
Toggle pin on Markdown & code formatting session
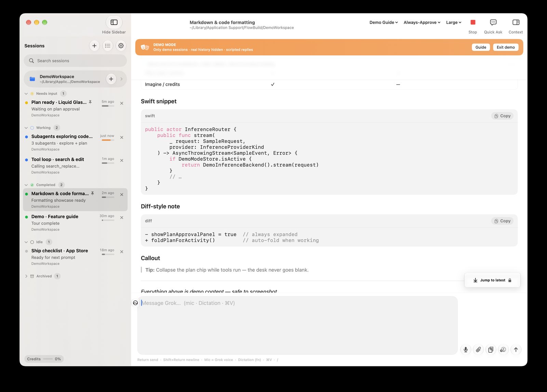tap(92, 193)
